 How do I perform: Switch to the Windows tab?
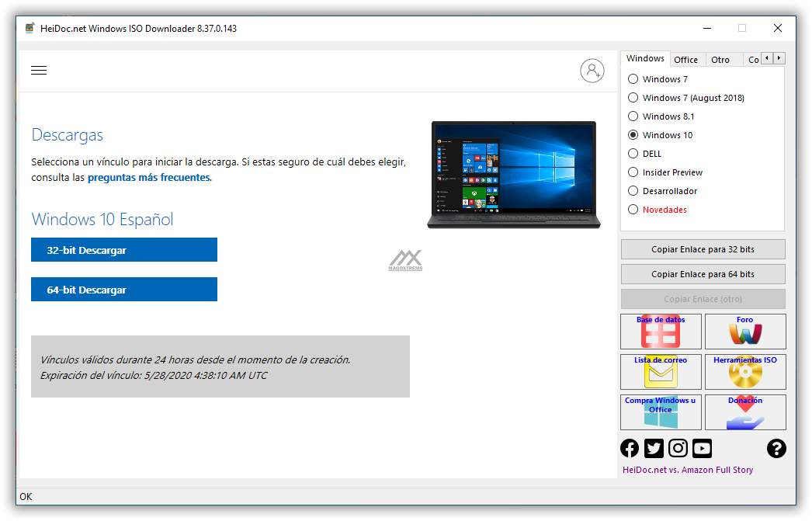click(645, 58)
